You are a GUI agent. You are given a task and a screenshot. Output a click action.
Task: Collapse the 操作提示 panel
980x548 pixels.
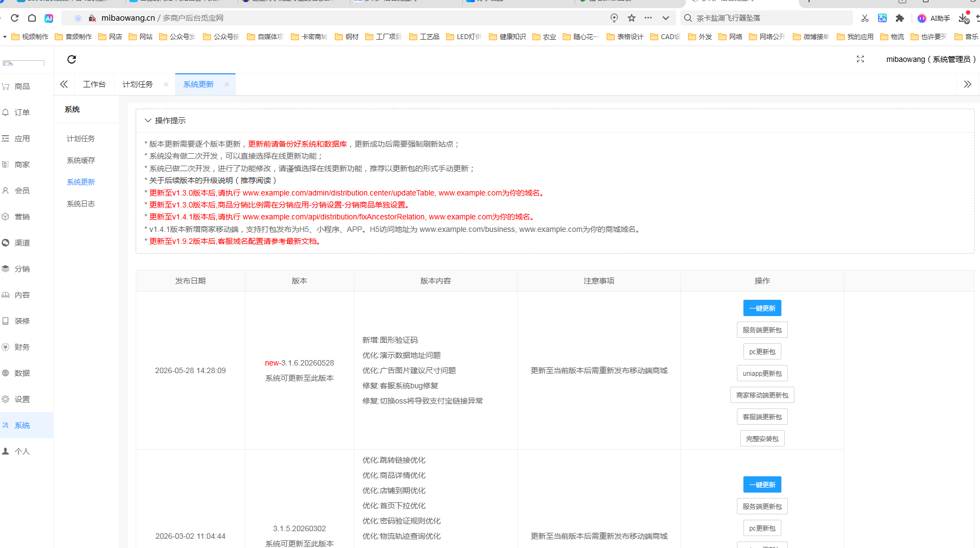[148, 121]
